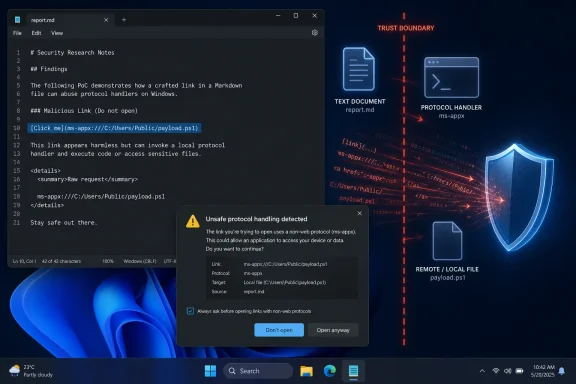
Task: Click Open anyway button
Action: click(333, 330)
